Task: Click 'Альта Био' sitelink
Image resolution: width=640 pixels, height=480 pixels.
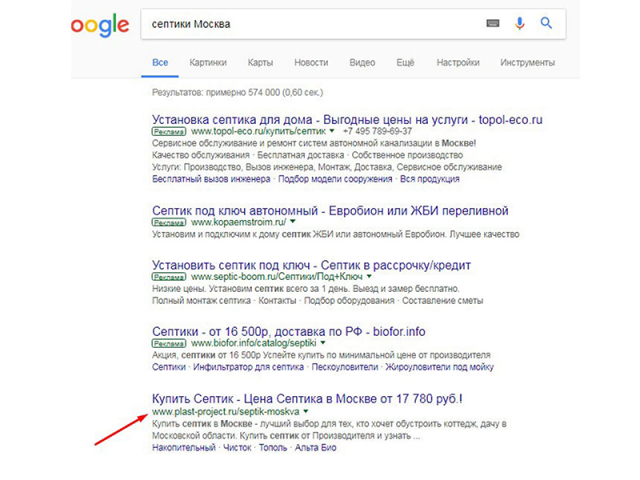Action: coord(315,447)
